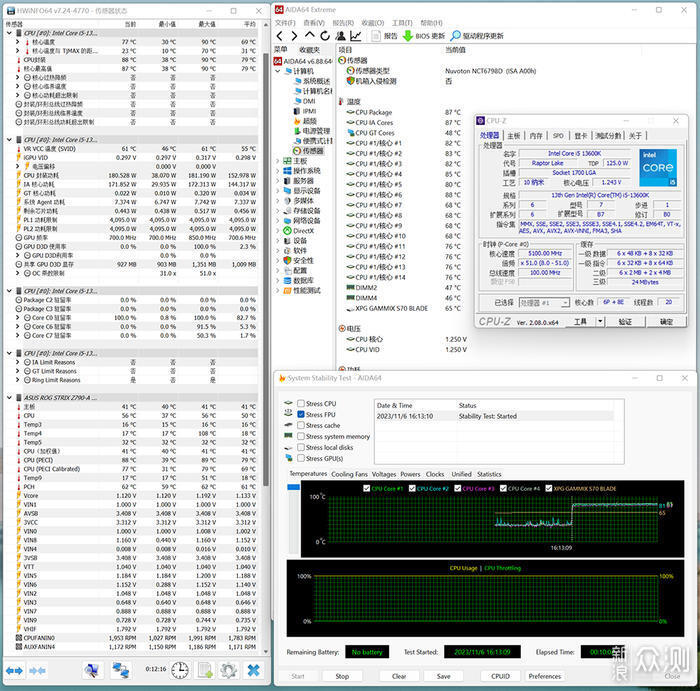
Task: Open AIDA64 graph chart toolbar icon
Action: [x=356, y=36]
